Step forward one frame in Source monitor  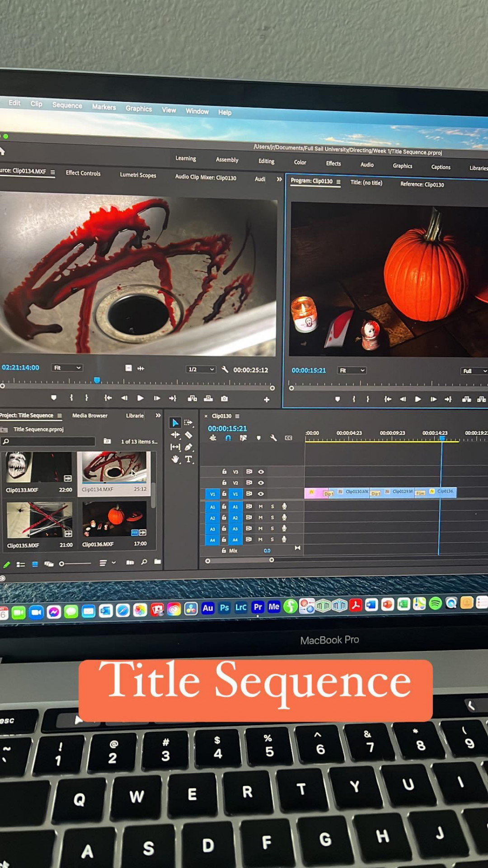[x=157, y=398]
